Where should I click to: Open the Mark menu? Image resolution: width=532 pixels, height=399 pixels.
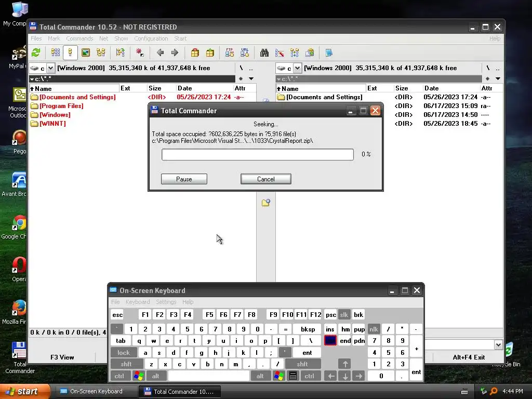(54, 38)
